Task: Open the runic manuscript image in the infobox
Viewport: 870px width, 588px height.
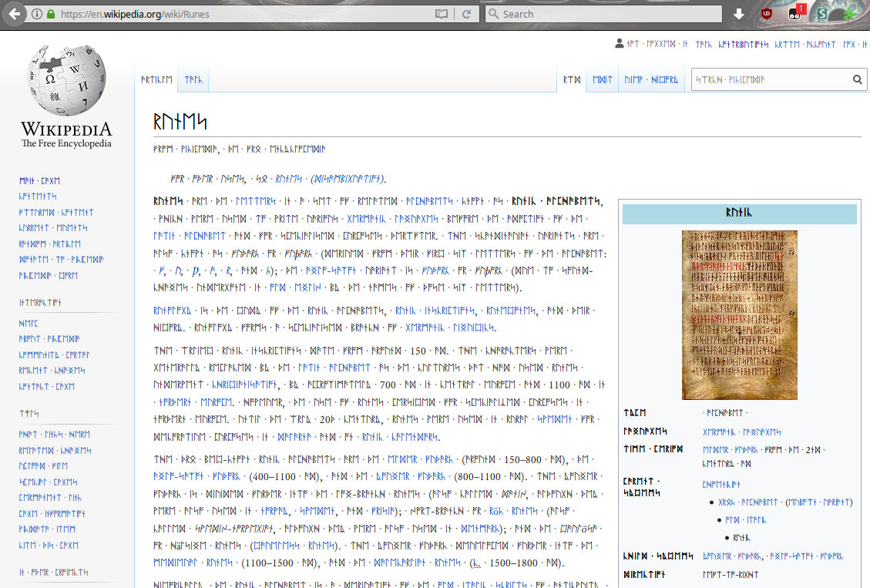Action: pyautogui.click(x=739, y=314)
